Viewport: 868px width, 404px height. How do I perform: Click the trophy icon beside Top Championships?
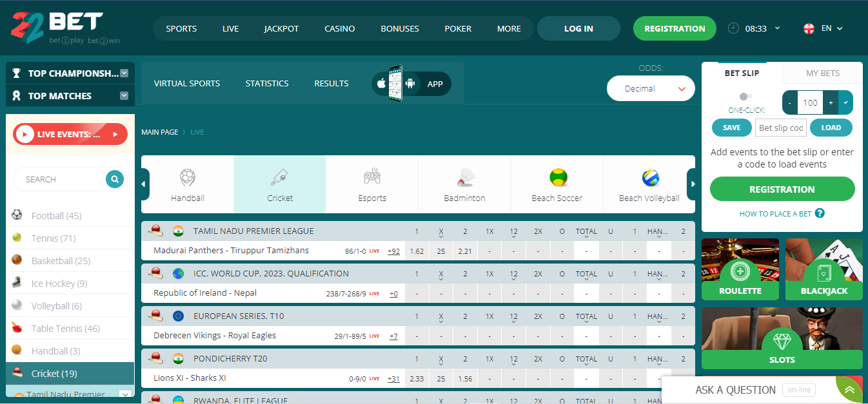pyautogui.click(x=17, y=73)
